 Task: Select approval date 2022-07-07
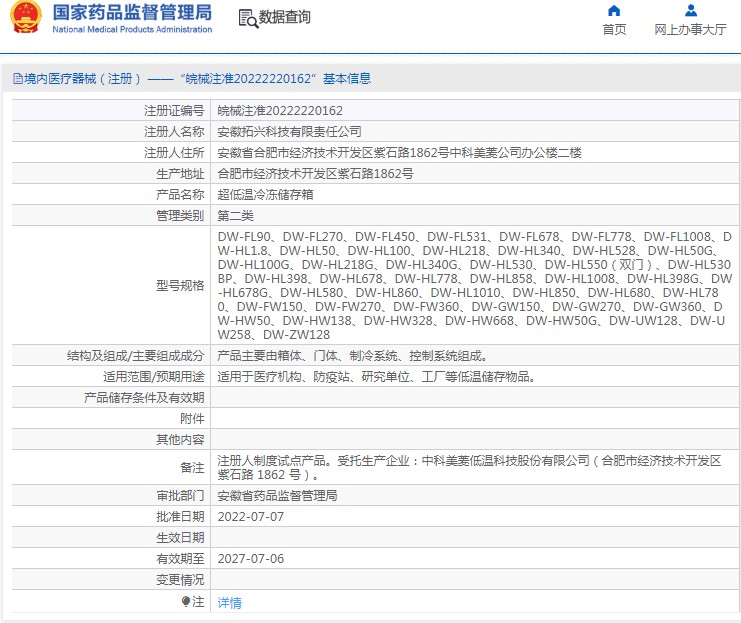[x=250, y=517]
